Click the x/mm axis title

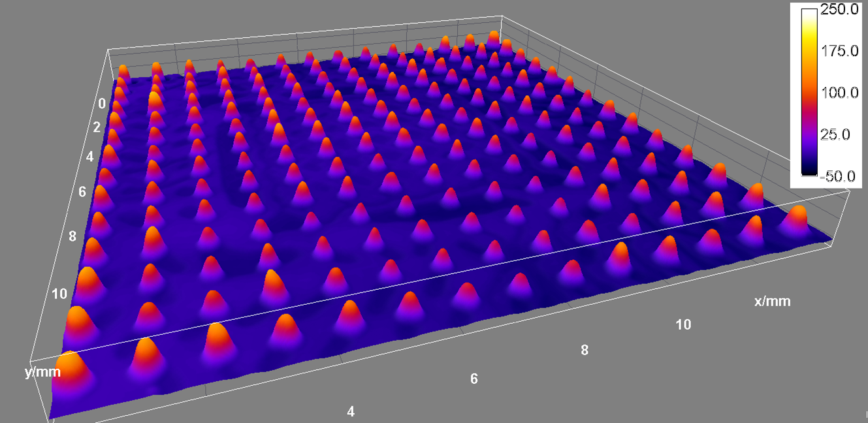tap(773, 301)
